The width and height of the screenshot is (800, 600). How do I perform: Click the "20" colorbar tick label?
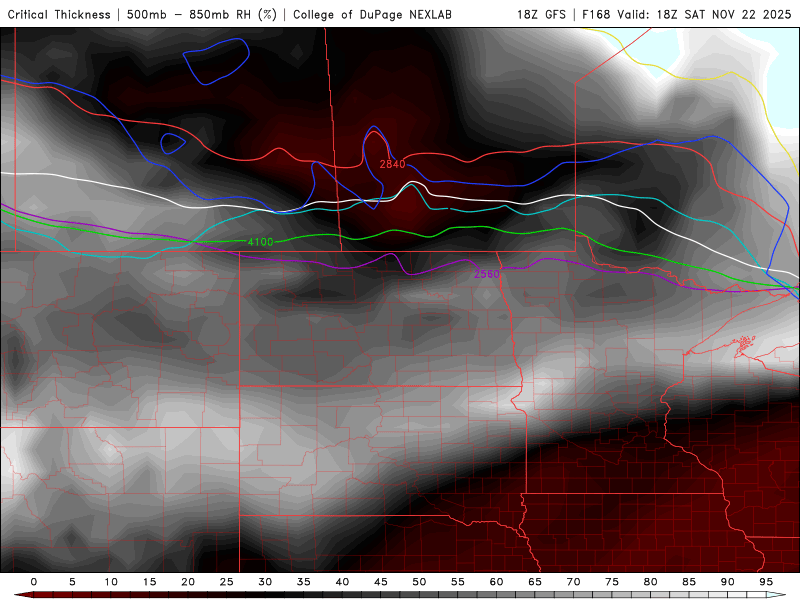pos(188,582)
